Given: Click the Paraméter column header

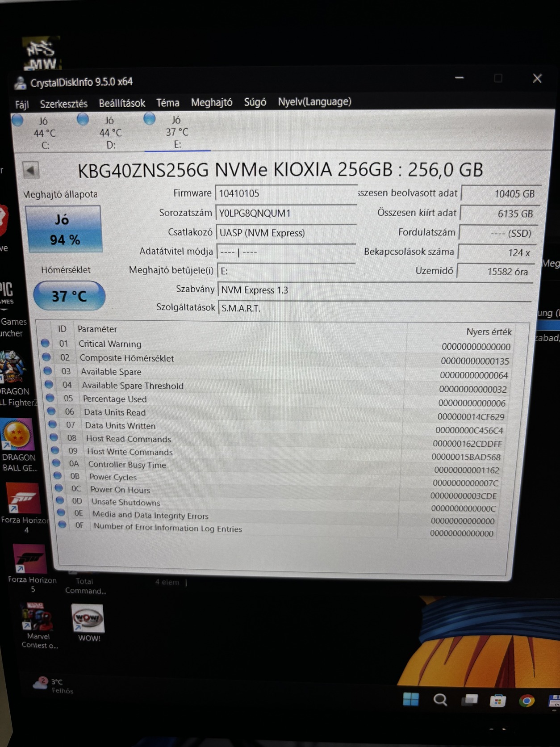Looking at the screenshot, I should coord(97,329).
